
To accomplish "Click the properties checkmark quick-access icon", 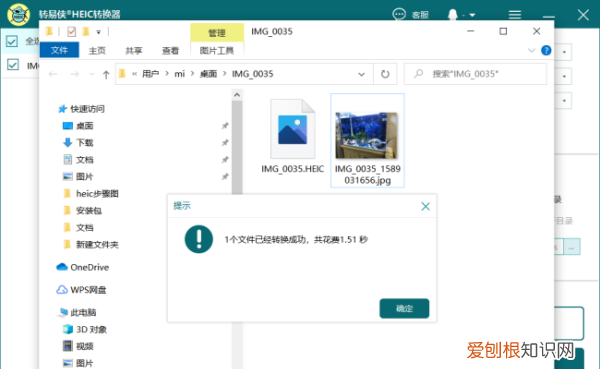I will [x=71, y=31].
